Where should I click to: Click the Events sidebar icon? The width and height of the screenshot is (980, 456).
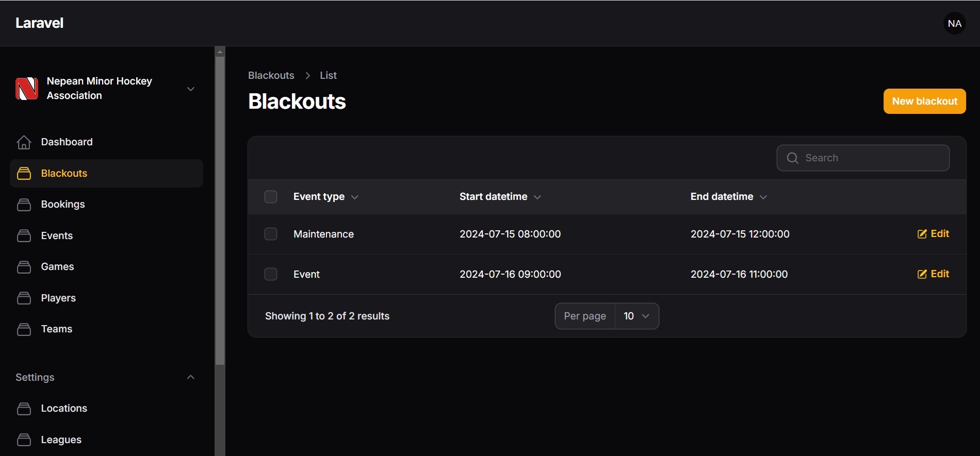(24, 236)
